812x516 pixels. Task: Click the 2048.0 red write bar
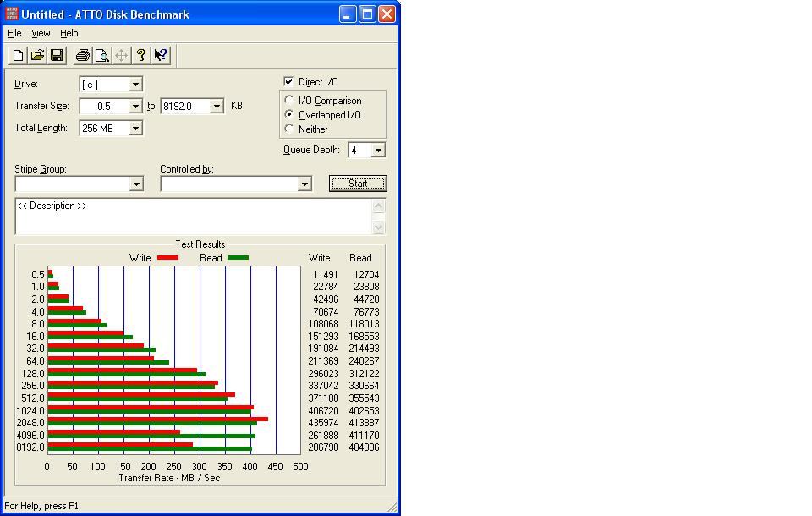(158, 419)
